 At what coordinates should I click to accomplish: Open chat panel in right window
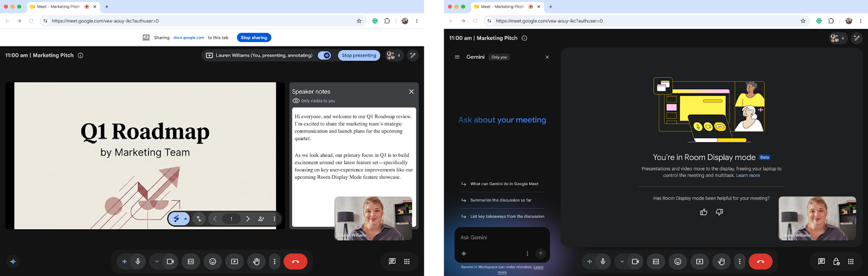[821, 261]
